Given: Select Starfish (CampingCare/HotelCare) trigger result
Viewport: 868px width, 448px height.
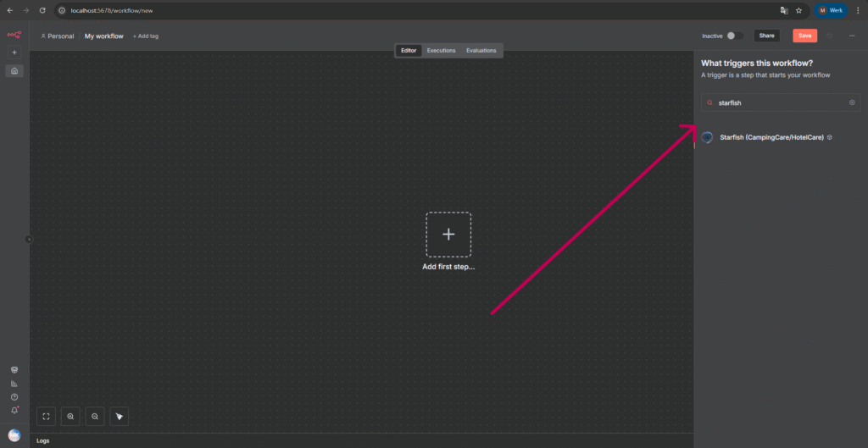Looking at the screenshot, I should tap(771, 137).
